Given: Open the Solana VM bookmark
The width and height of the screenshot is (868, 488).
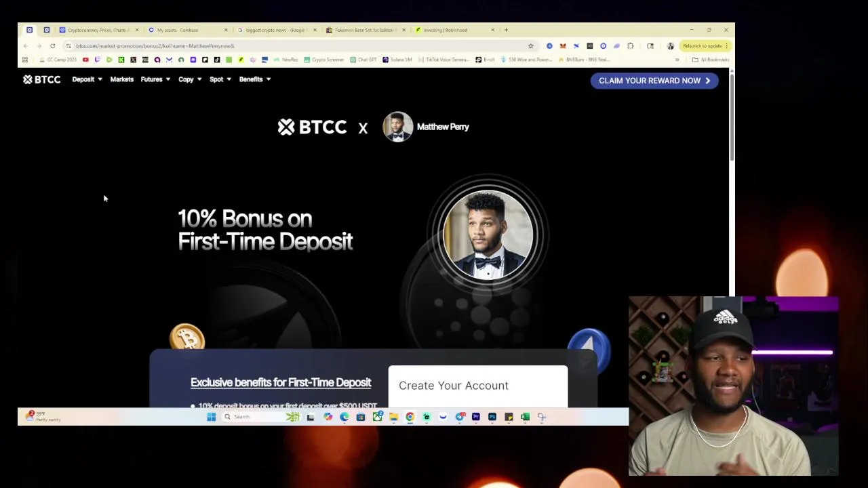Looking at the screenshot, I should (x=397, y=60).
